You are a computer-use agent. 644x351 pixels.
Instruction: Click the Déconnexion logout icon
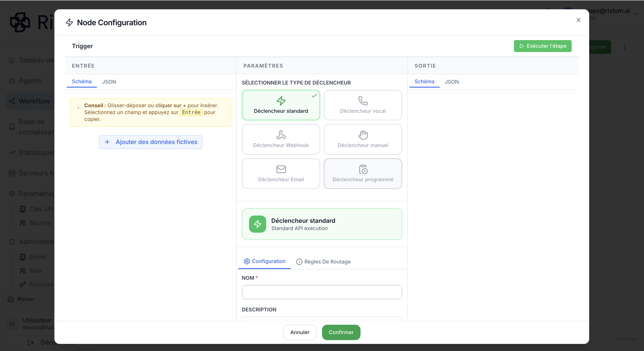(31, 342)
